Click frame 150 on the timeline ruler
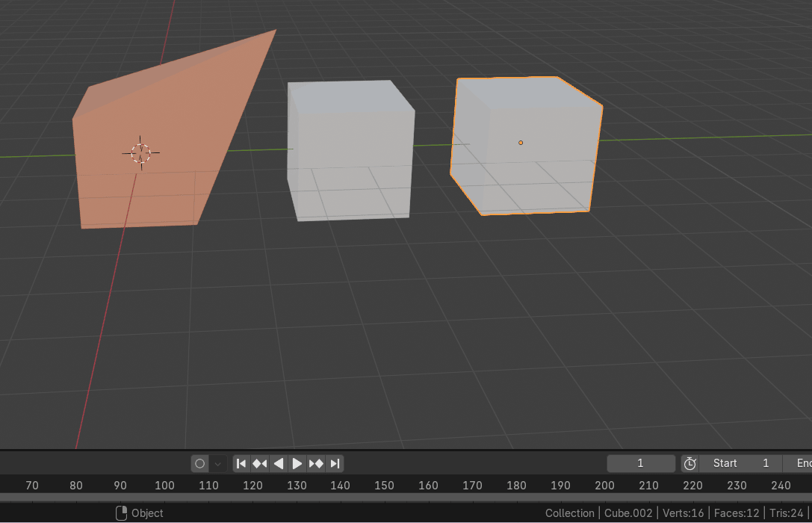The height and width of the screenshot is (523, 812). point(384,486)
